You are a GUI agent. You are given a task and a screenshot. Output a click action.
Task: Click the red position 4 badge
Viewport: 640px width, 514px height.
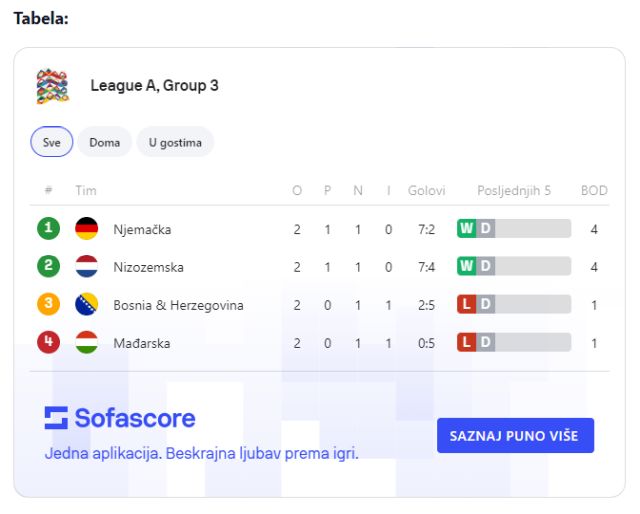(48, 343)
